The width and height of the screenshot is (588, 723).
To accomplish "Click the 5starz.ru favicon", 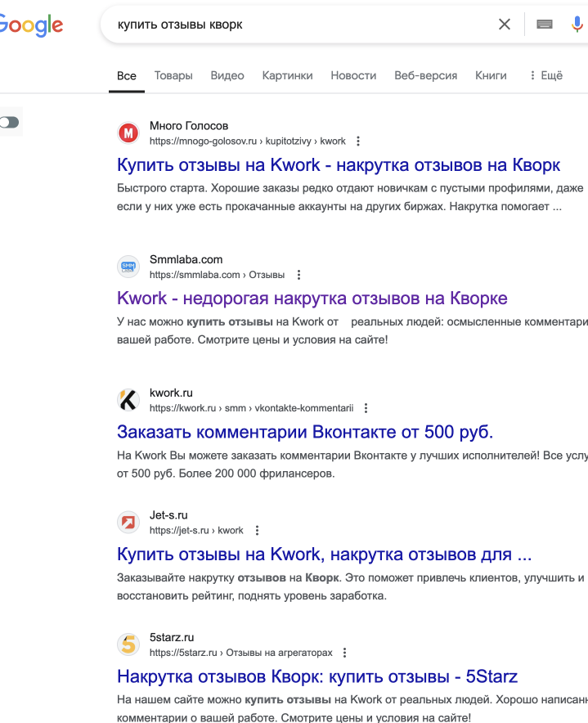I will [x=128, y=644].
